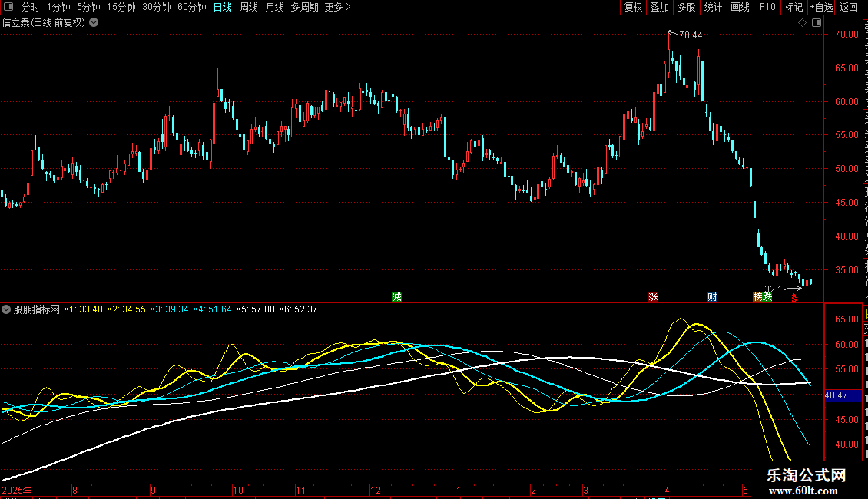Open 股朋指标网 indicator dropdown arrow
Viewport: 868px width, 499px height.
6,309
